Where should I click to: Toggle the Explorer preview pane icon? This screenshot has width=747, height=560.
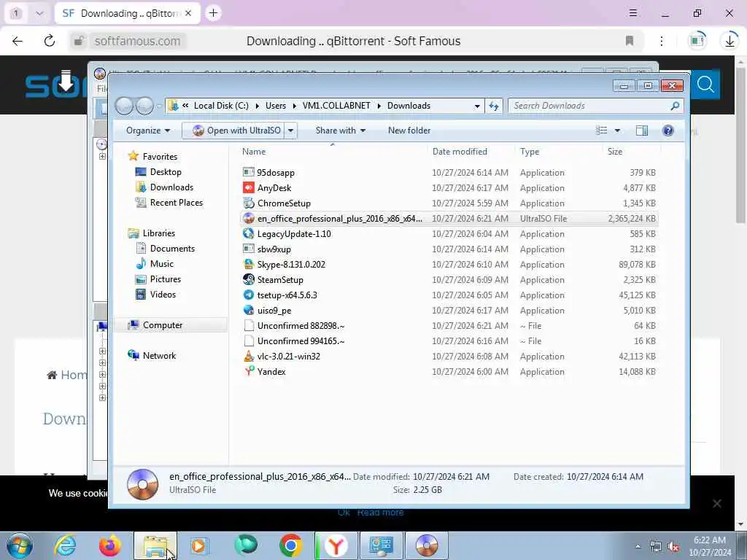(642, 131)
